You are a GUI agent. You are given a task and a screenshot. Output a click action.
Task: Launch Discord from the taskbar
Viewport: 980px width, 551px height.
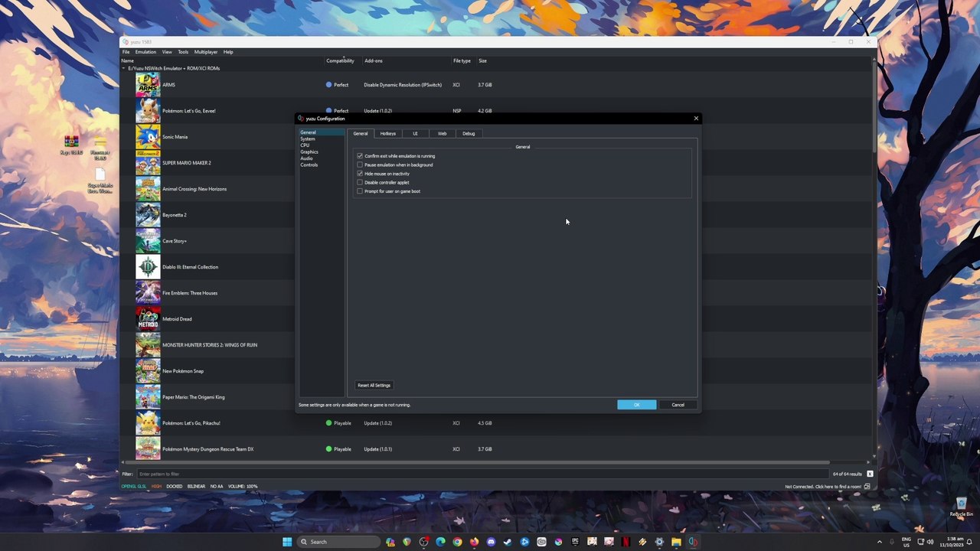491,542
